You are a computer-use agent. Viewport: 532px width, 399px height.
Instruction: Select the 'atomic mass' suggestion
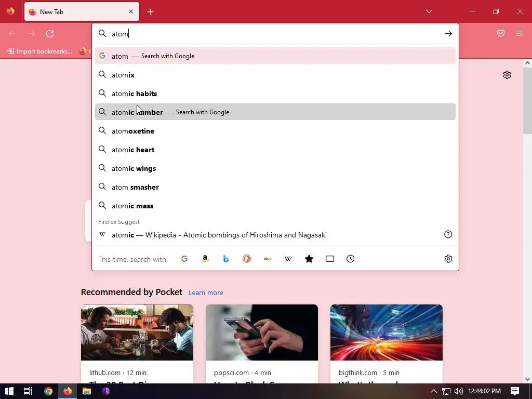click(x=275, y=206)
